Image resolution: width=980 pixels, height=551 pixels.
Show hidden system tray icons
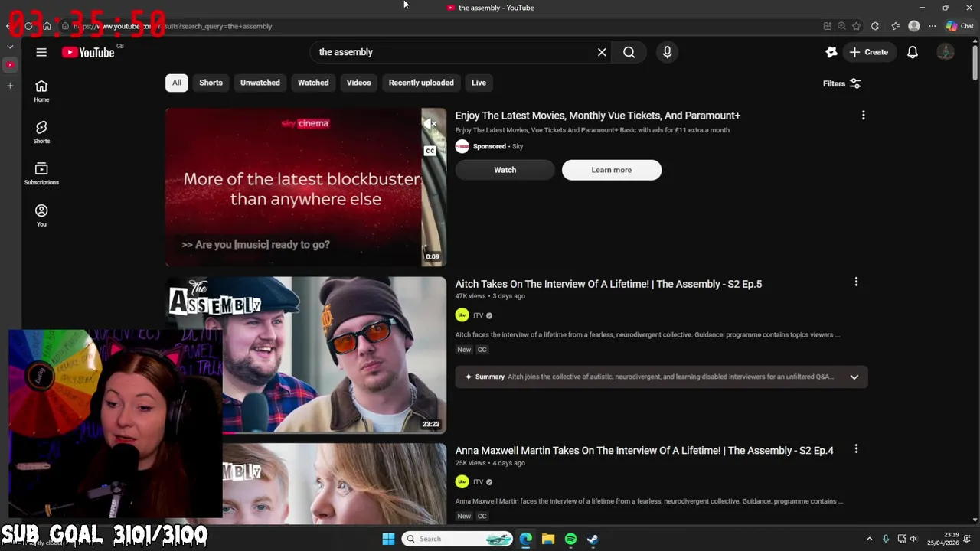(x=869, y=539)
